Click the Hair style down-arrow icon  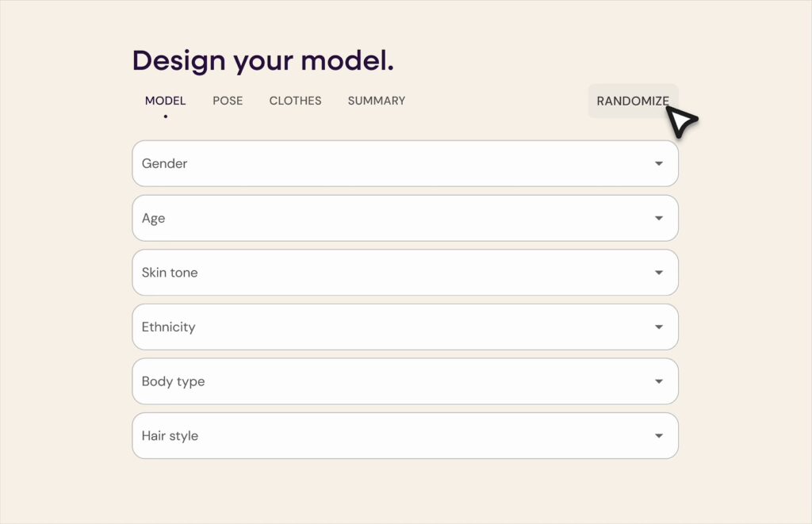658,436
